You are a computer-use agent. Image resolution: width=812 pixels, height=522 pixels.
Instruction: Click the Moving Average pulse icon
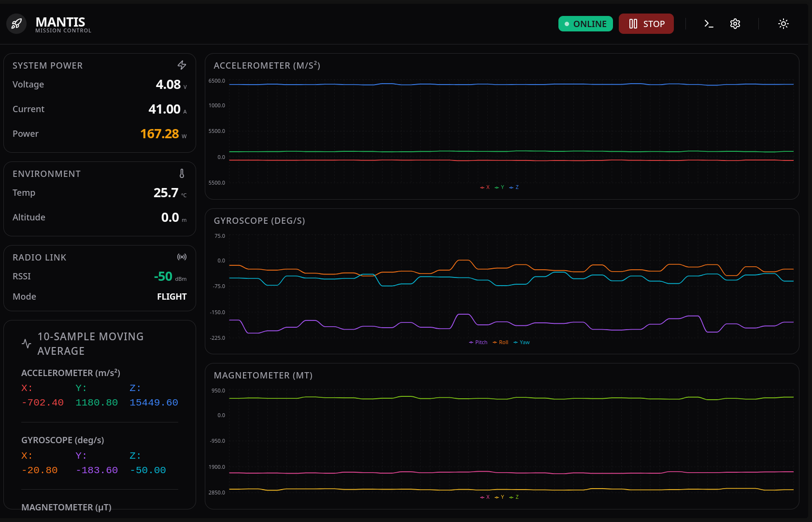click(x=27, y=344)
